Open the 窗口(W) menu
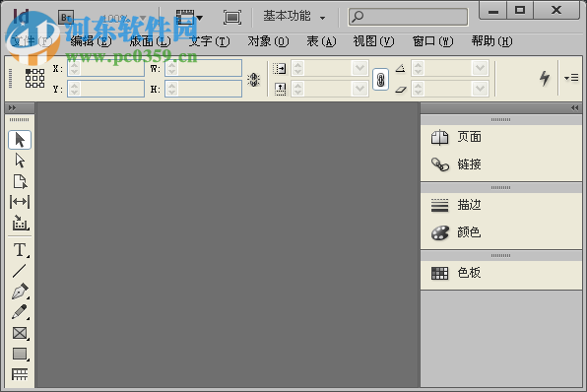 point(432,41)
